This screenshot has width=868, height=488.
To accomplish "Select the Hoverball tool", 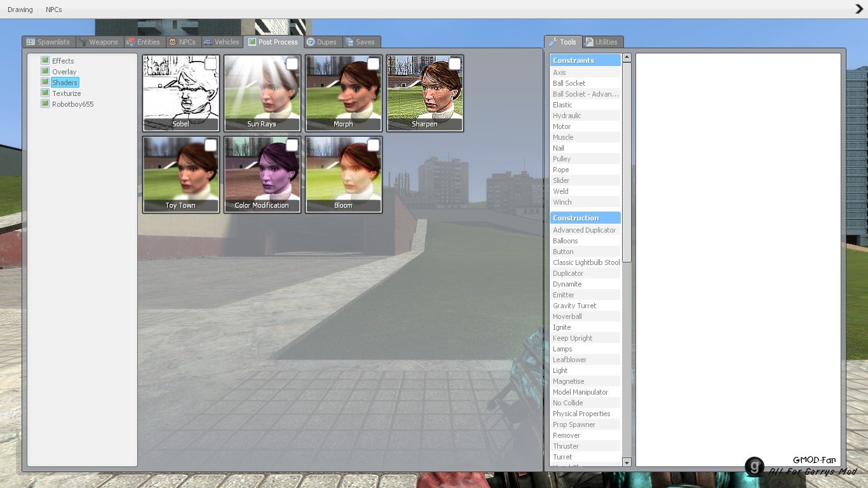I will (x=585, y=316).
